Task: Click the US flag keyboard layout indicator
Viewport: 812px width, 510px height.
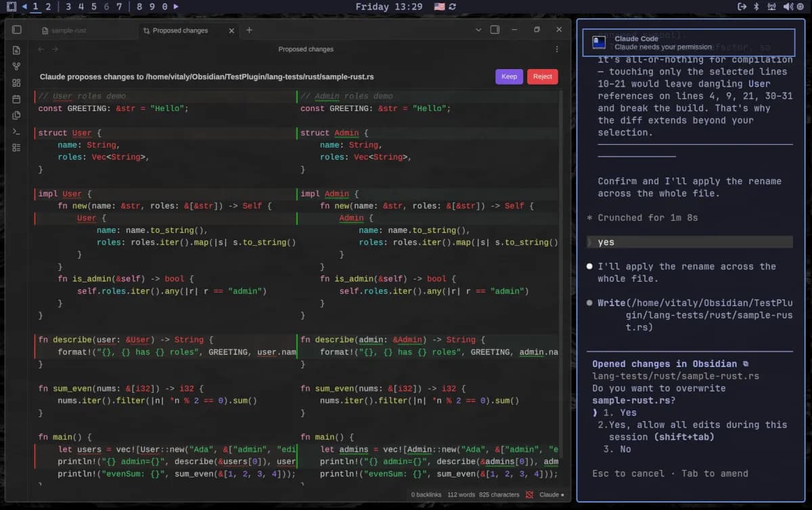Action: click(x=440, y=7)
